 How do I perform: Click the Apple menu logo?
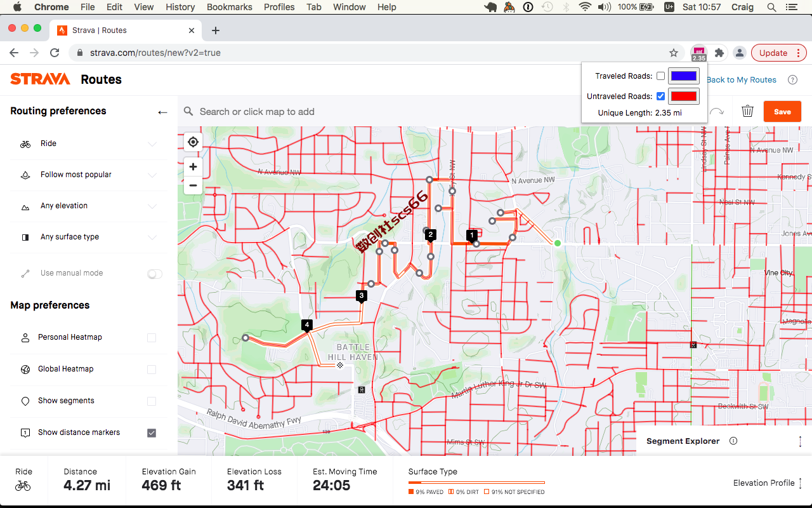[x=17, y=7]
